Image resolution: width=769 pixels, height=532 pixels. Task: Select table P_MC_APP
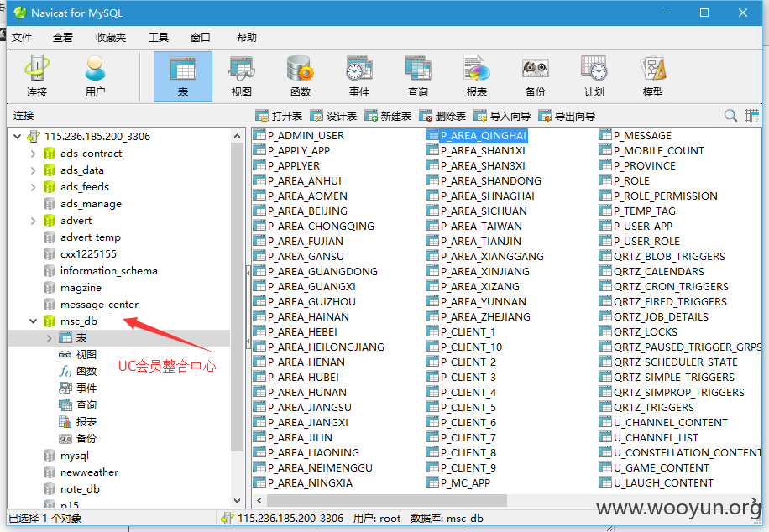click(458, 483)
